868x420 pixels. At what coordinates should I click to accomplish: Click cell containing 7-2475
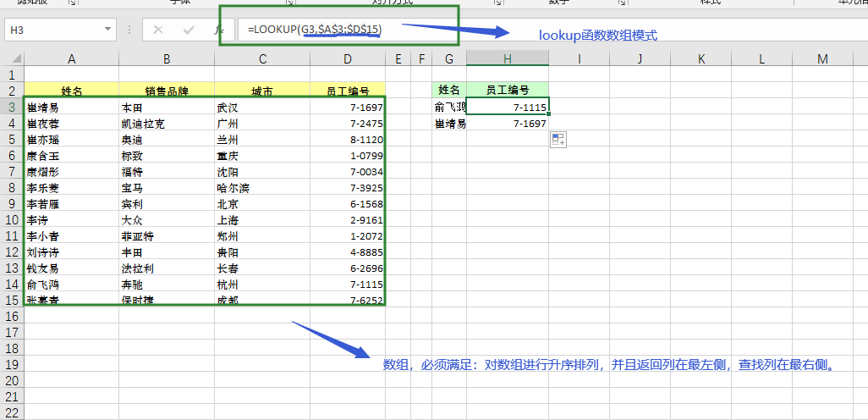pyautogui.click(x=348, y=124)
